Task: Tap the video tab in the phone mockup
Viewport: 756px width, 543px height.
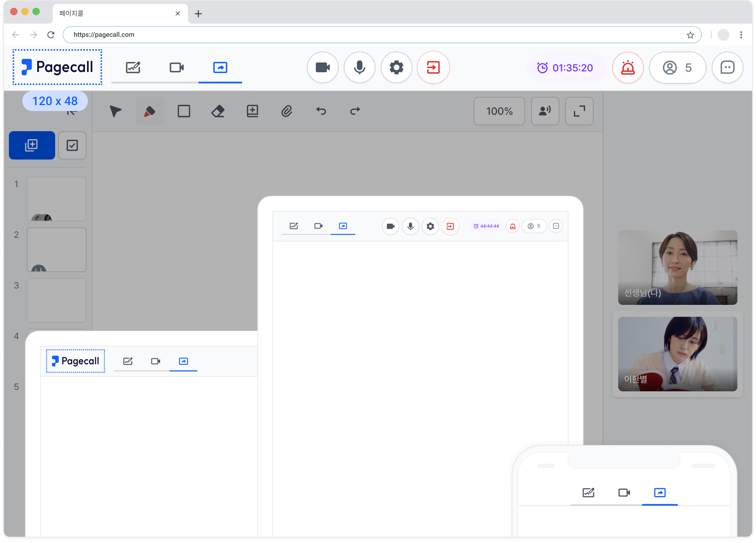Action: pos(624,493)
